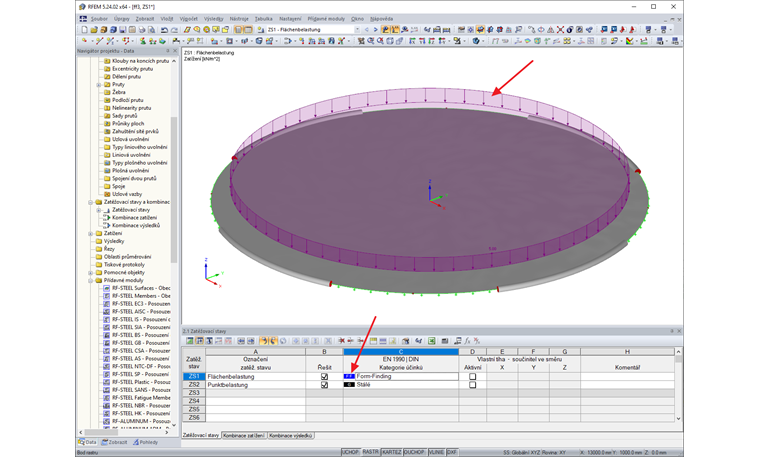Viewport: 760px width, 457px height.
Task: Click the Open file folder icon
Action: tap(94, 30)
